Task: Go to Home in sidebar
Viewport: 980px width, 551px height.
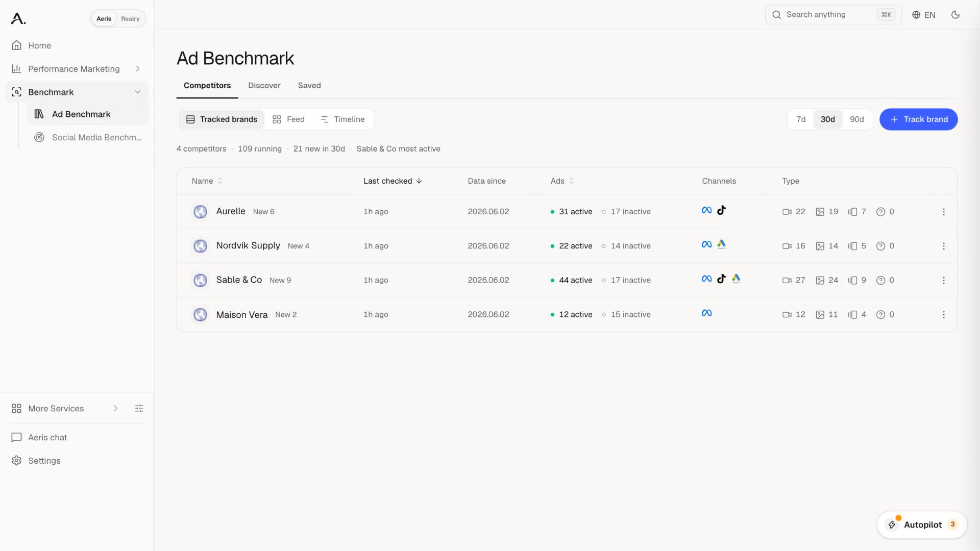Action: [77, 45]
